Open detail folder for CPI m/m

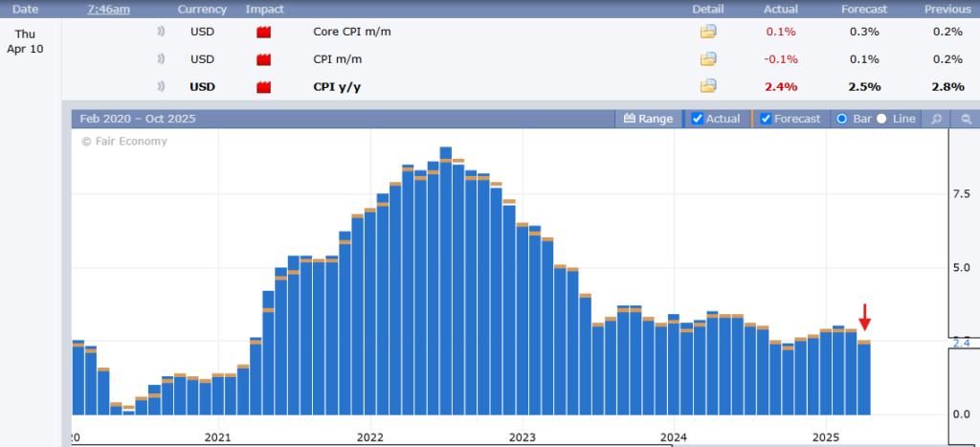pyautogui.click(x=708, y=59)
